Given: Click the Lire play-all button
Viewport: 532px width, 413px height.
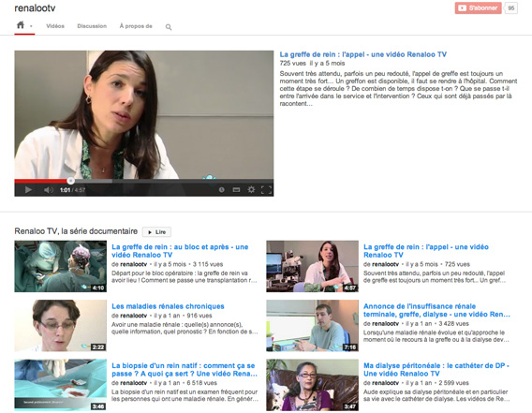Looking at the screenshot, I should pos(156,232).
